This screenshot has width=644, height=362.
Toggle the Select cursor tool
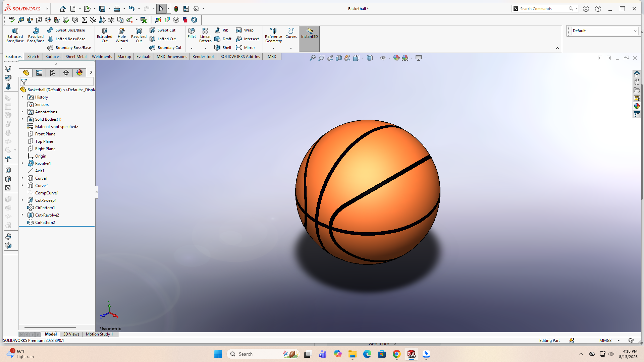coord(161,9)
